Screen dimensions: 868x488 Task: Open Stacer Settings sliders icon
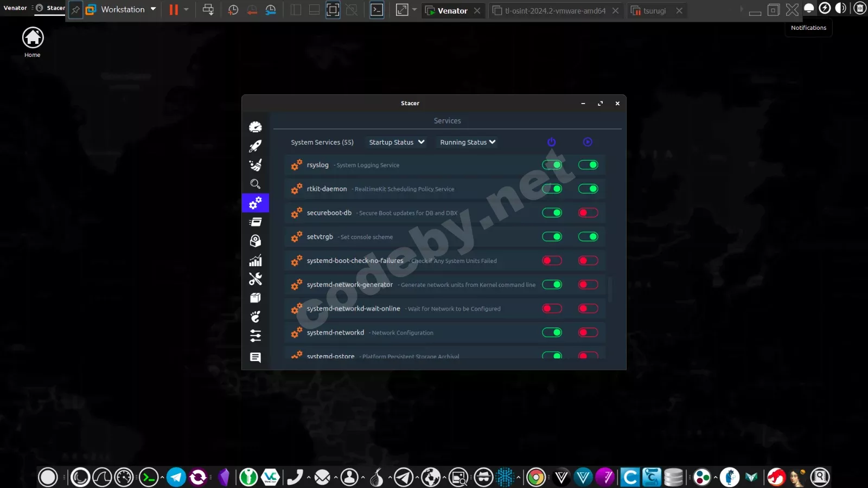click(256, 336)
